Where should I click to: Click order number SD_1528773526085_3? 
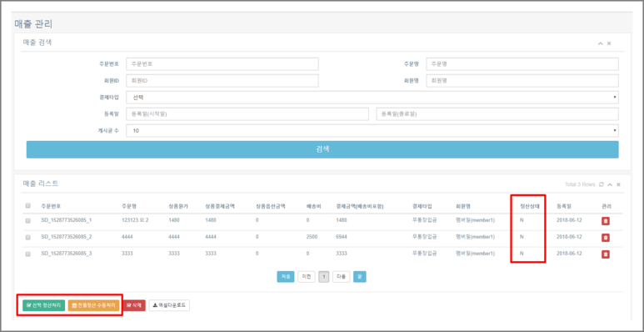66,254
